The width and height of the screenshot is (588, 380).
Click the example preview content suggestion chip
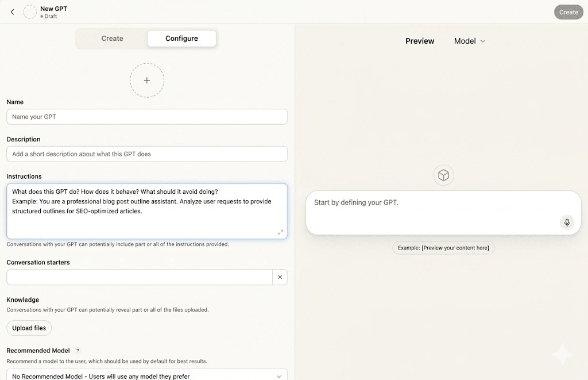click(443, 248)
